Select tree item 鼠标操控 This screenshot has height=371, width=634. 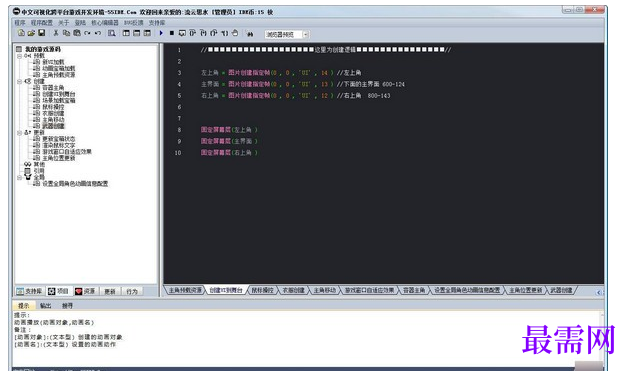click(x=53, y=107)
